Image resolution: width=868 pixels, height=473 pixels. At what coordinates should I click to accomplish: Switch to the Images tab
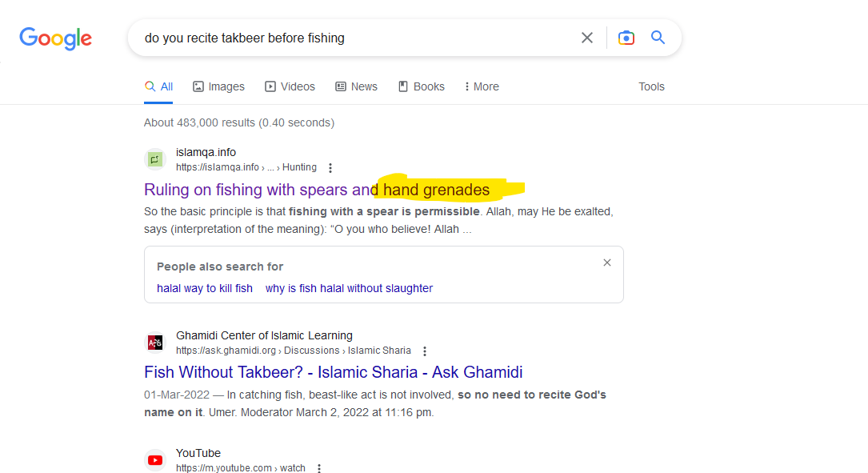coord(218,86)
